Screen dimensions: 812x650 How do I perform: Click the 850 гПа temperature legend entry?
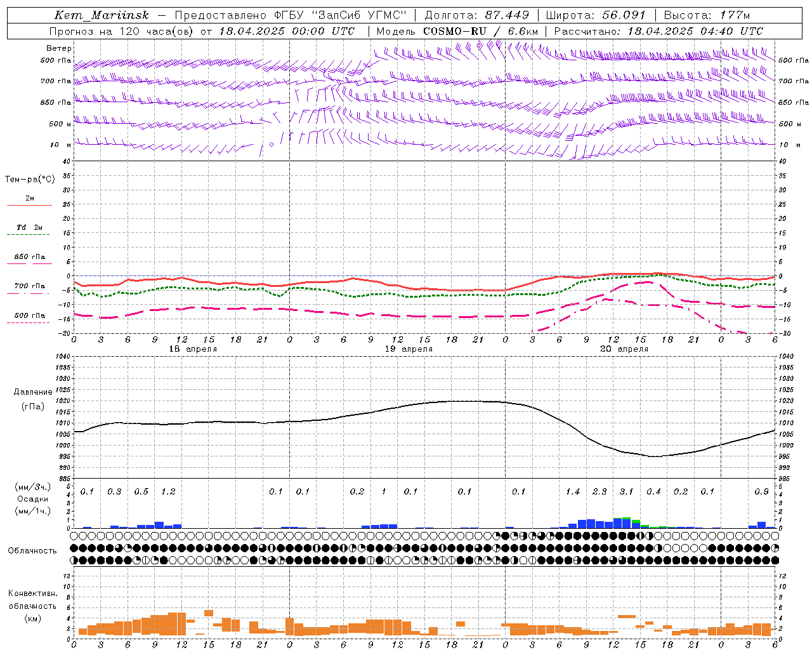(x=30, y=257)
